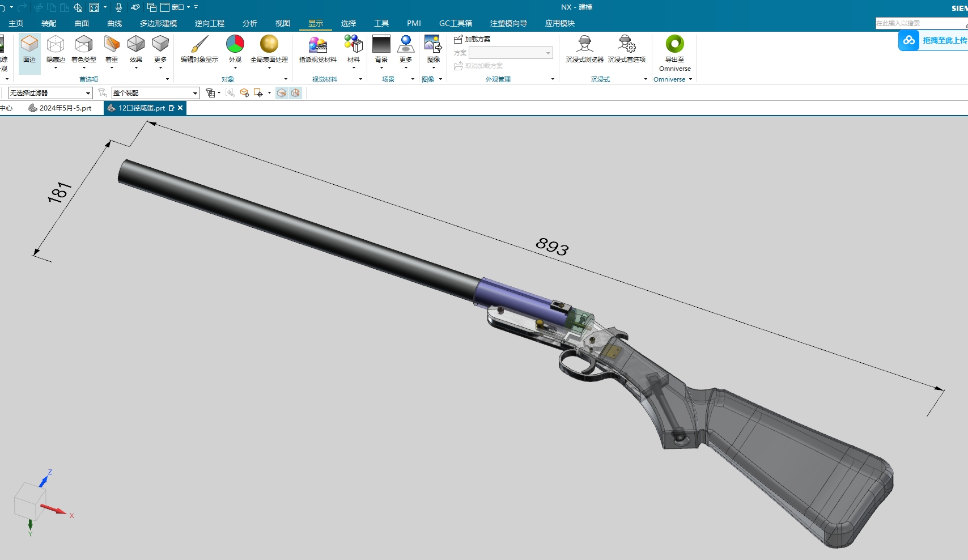The width and height of the screenshot is (968, 560).
Task: Click the paste clipboard icon
Action: 65,7
